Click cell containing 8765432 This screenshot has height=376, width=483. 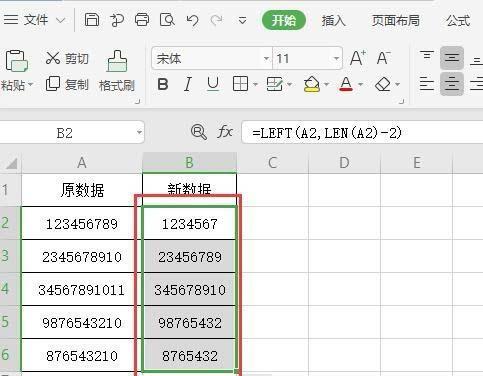click(189, 355)
